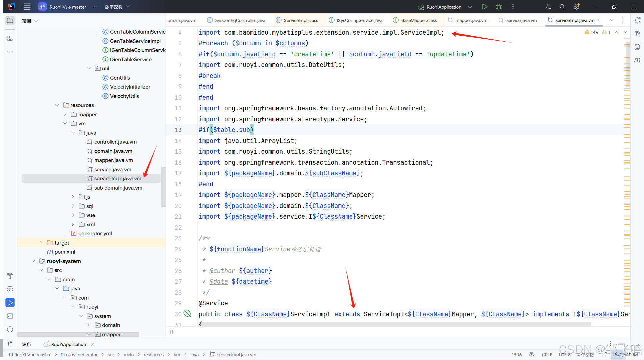
Task: Show more tool windows ellipsis
Action: tap(10, 52)
